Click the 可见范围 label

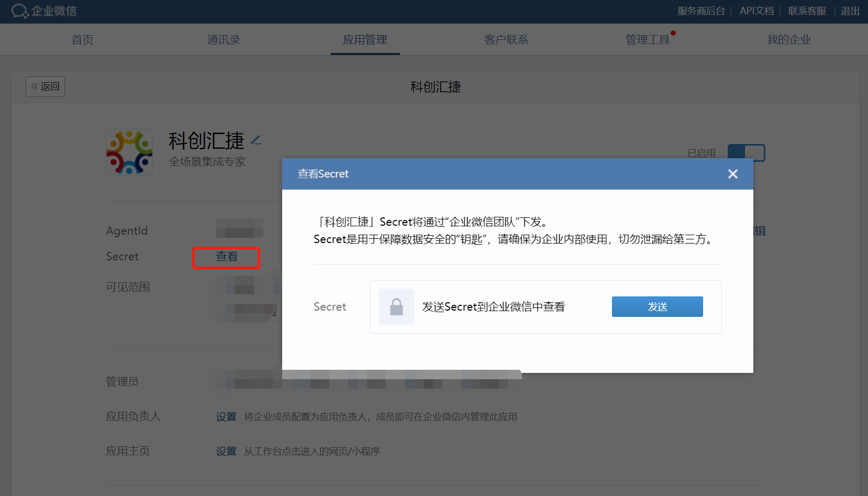tap(128, 287)
